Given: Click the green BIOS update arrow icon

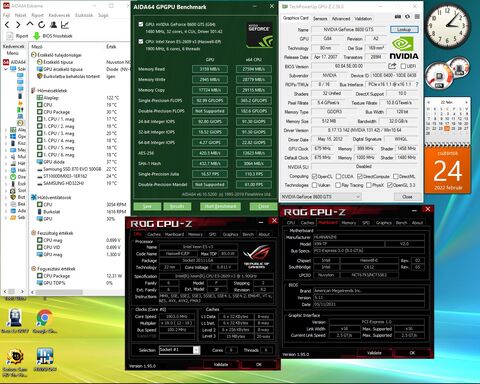Looking at the screenshot, I should 37,36.
